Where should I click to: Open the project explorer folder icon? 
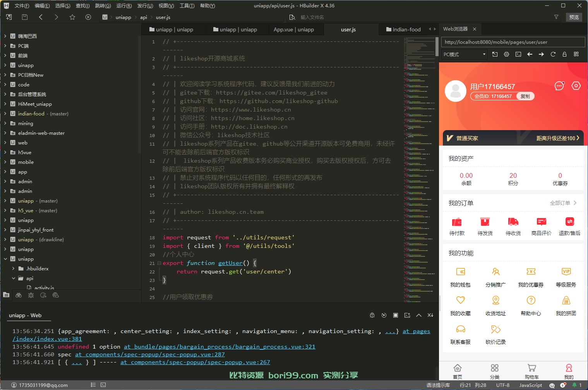pyautogui.click(x=6, y=295)
